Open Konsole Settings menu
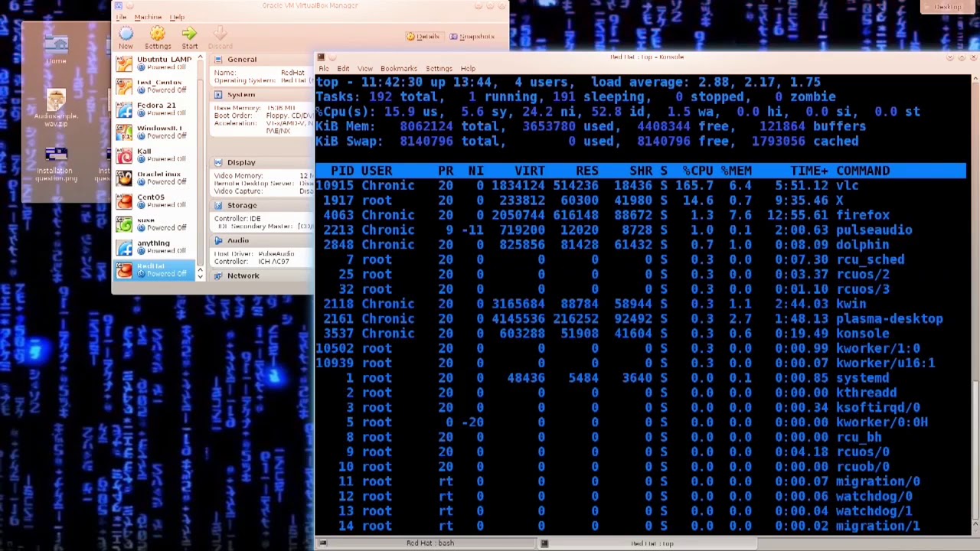Image resolution: width=980 pixels, height=551 pixels. (x=439, y=69)
